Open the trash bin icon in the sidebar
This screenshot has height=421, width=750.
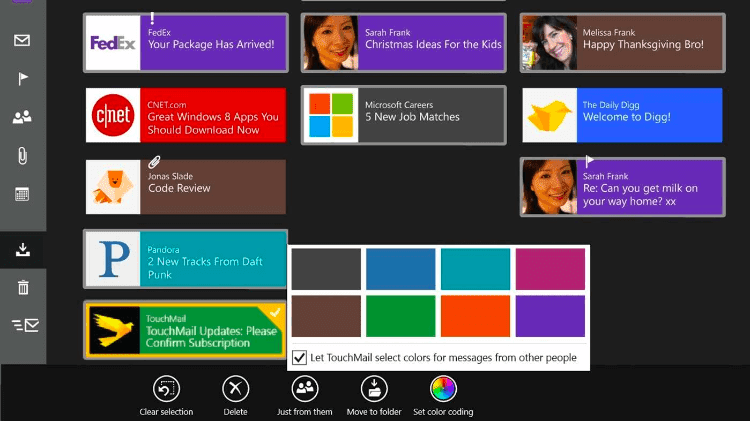[x=23, y=287]
